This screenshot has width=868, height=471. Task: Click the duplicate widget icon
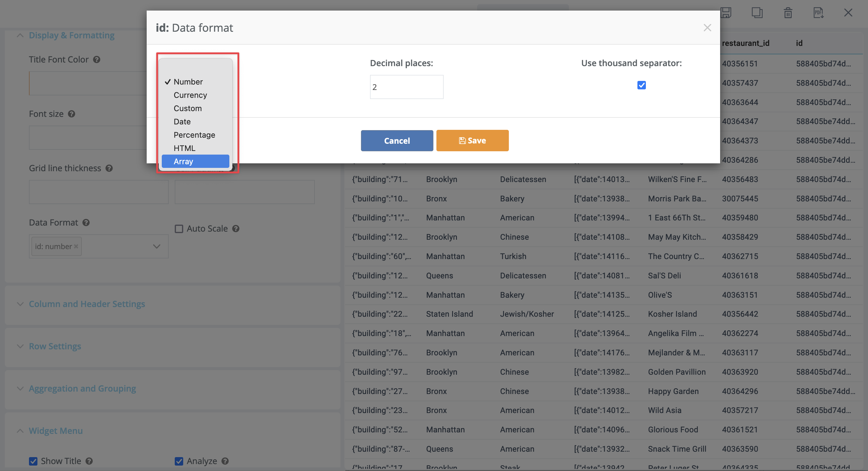(757, 13)
